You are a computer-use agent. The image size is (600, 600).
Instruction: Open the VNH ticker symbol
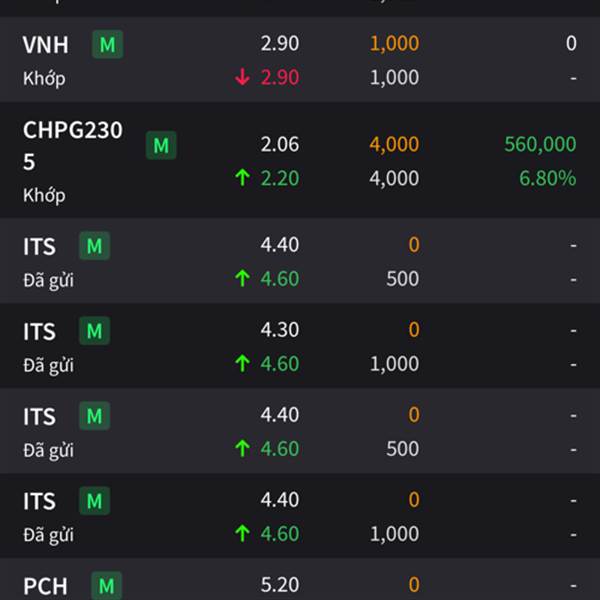[46, 45]
